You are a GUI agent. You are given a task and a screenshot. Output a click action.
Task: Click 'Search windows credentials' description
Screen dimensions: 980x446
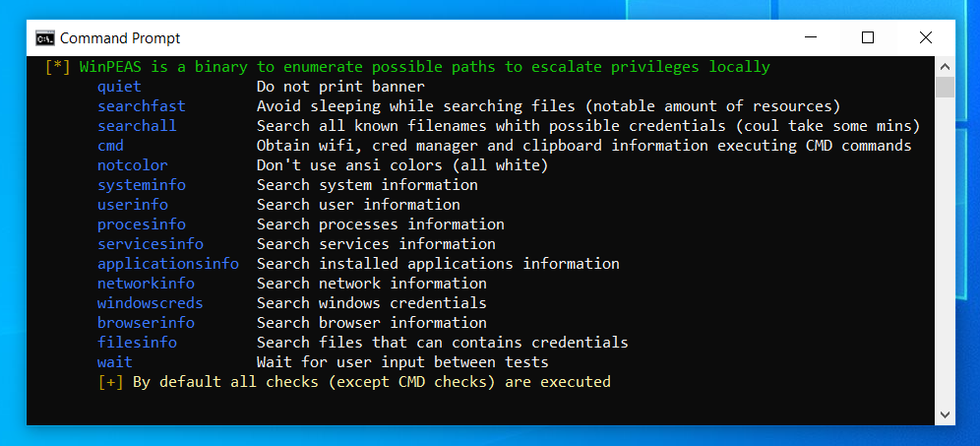pos(372,303)
